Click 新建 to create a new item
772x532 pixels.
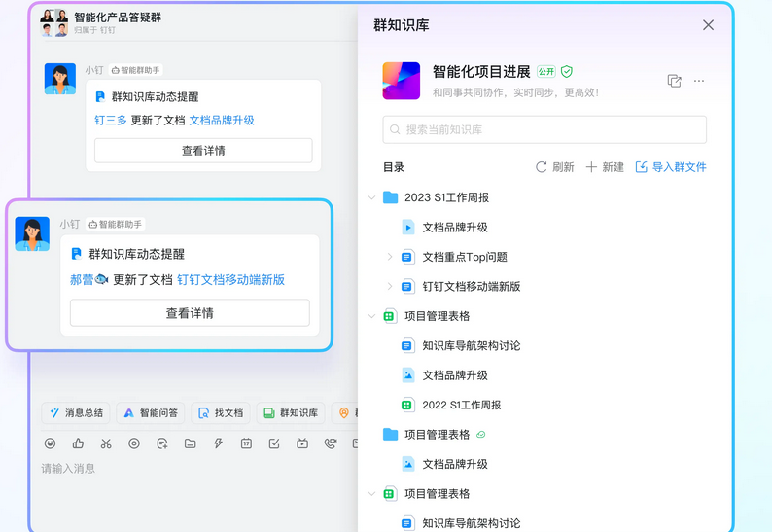605,167
